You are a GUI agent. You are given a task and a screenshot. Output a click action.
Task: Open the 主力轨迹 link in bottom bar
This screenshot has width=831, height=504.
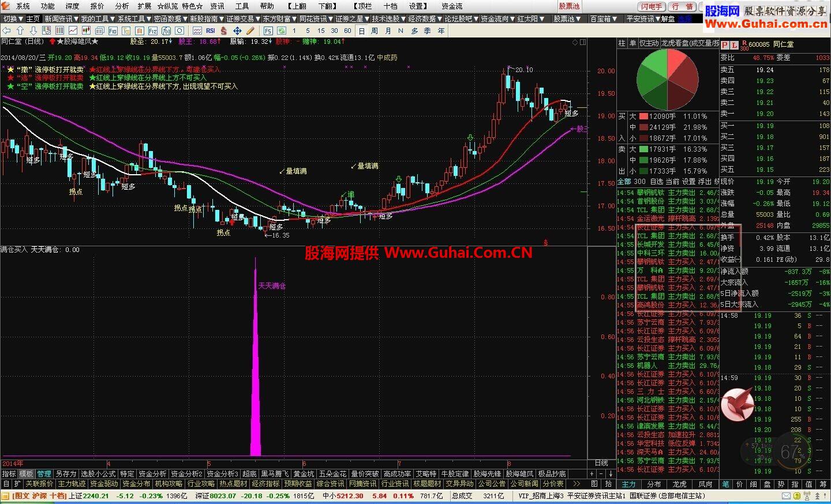(x=72, y=483)
